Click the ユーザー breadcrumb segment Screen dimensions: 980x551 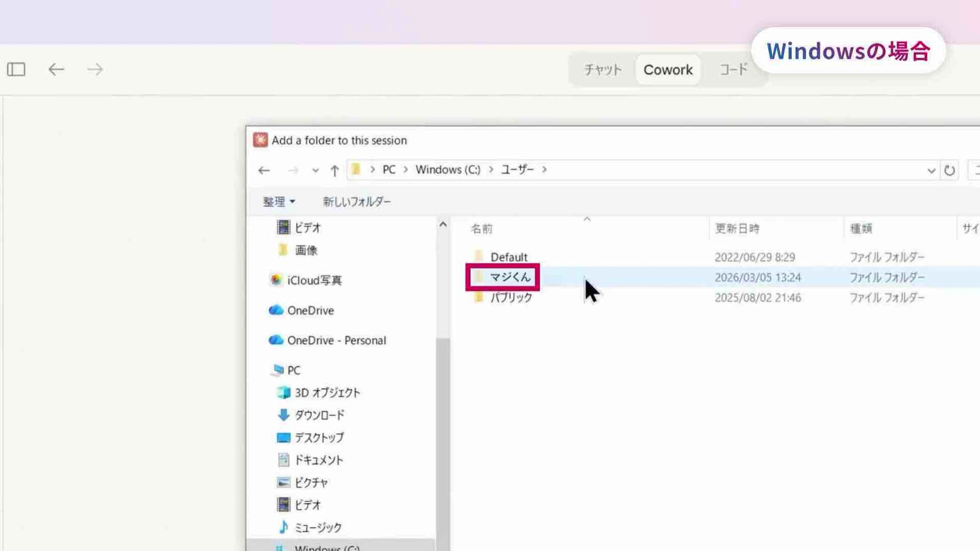coord(517,170)
